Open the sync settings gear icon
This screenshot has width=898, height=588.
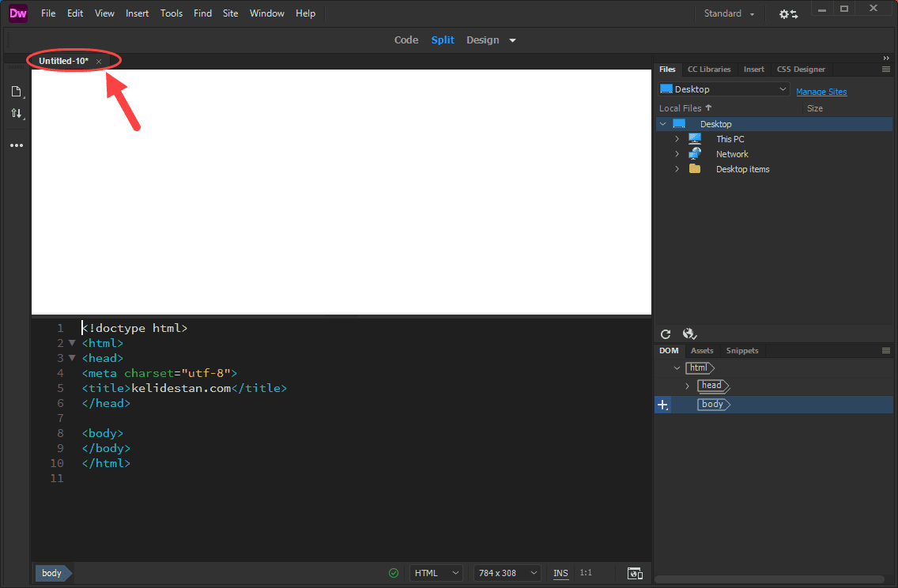[788, 13]
